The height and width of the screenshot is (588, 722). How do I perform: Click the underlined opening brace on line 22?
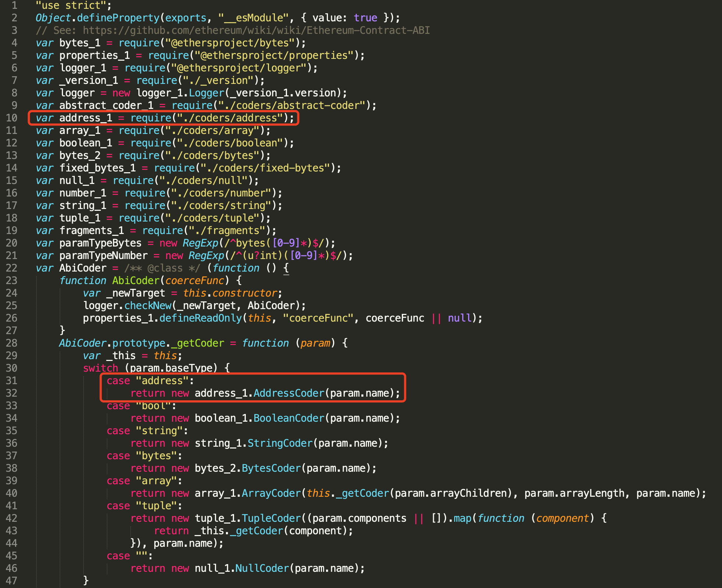pos(286,268)
